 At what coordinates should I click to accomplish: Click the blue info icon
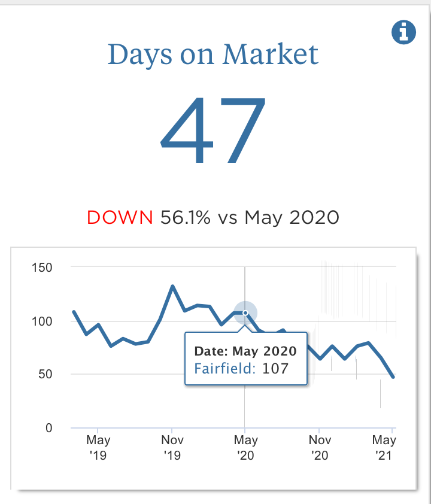click(403, 32)
